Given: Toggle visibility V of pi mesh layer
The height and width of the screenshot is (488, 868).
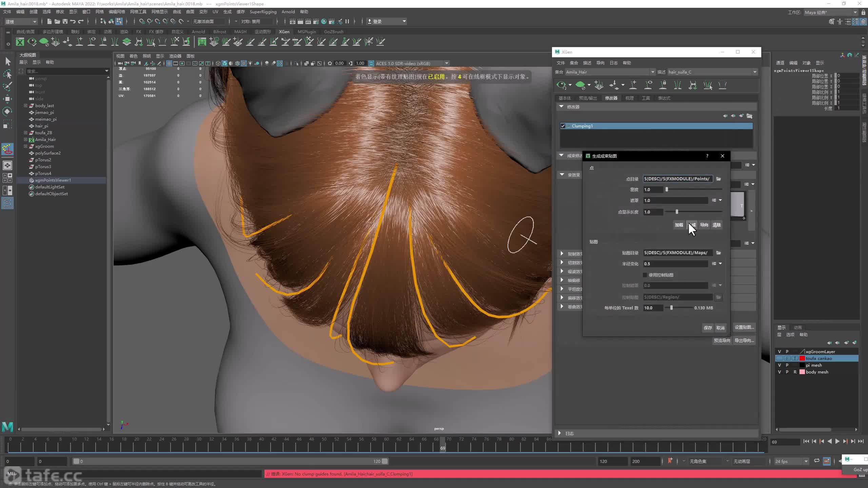Looking at the screenshot, I should 780,365.
